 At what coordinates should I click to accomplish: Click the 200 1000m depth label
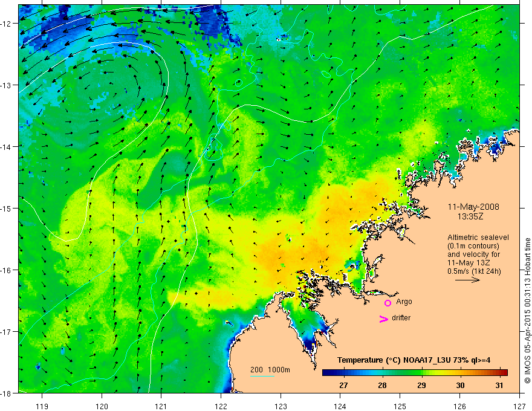tap(270, 370)
